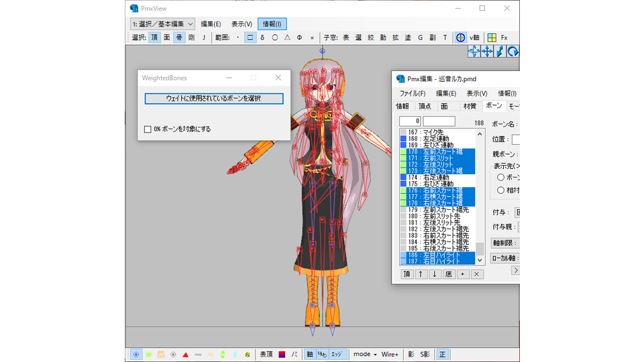Toggle bone selection 骨 in the toolbar
644x362 pixels.
point(179,38)
